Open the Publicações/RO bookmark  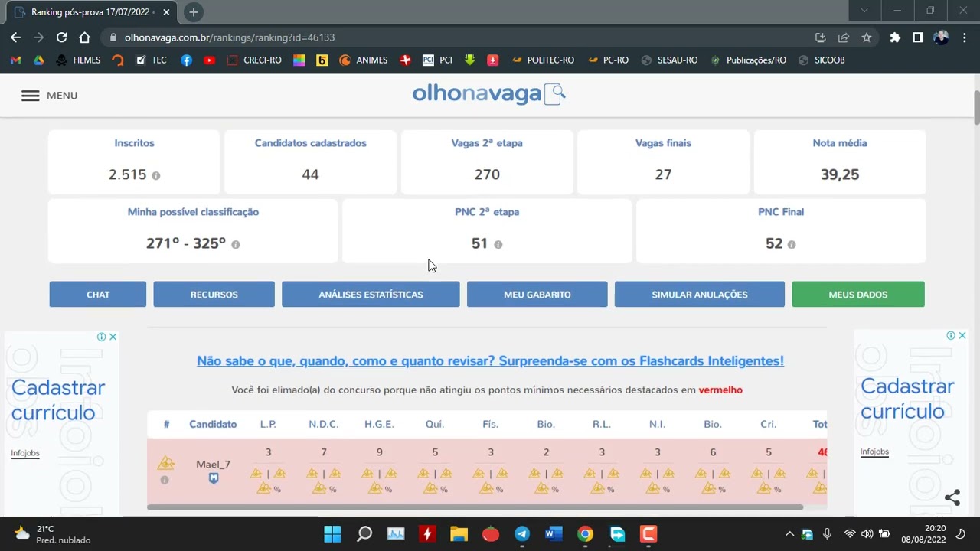(748, 60)
